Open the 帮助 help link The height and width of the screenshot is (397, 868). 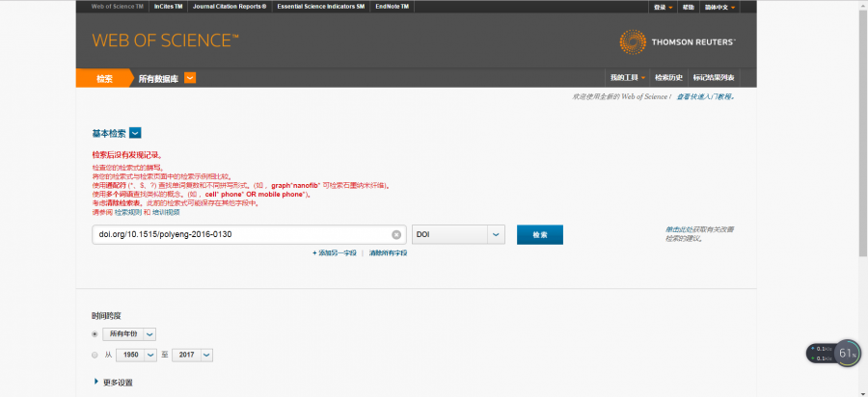click(x=688, y=7)
